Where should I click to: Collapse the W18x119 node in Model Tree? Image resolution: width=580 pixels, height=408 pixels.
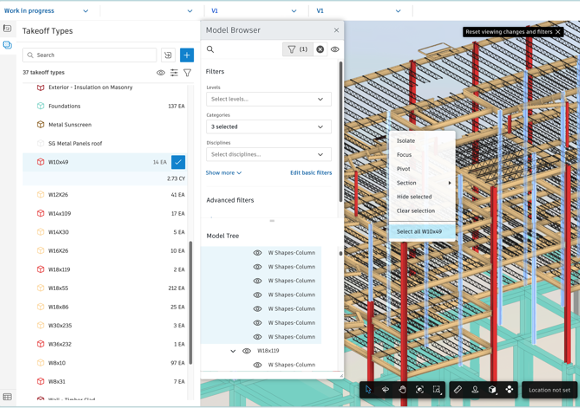tap(233, 351)
